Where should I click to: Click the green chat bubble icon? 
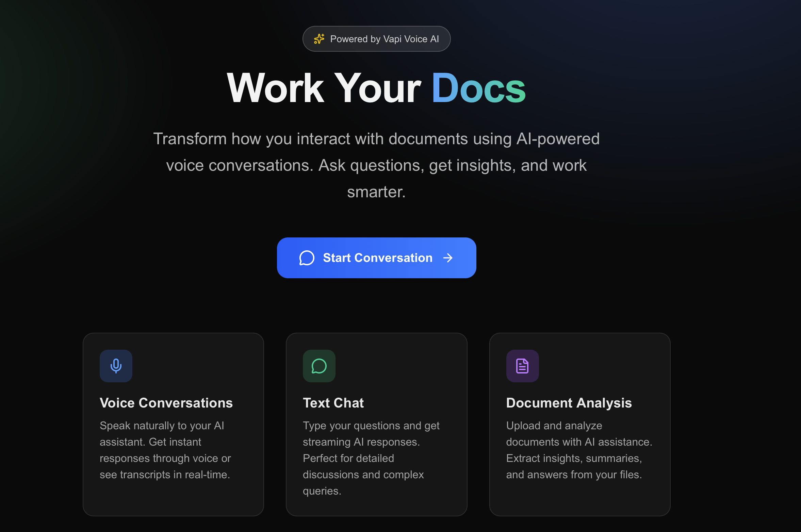(x=319, y=366)
